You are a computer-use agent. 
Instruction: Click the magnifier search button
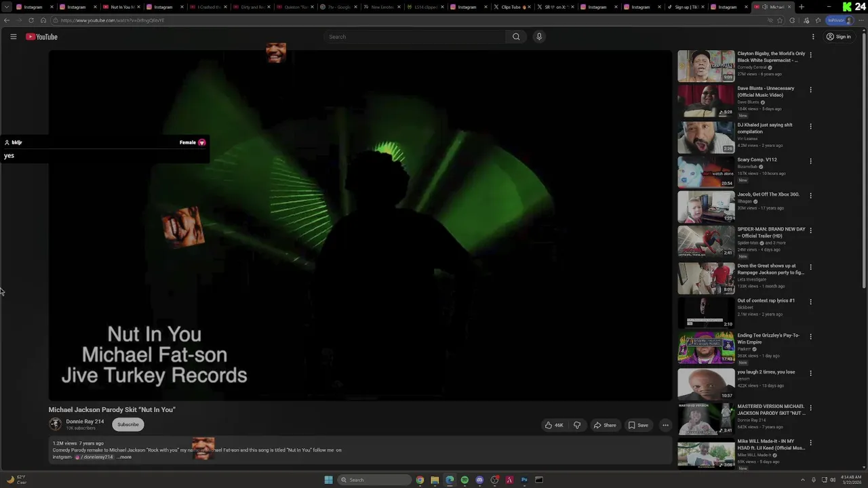(x=516, y=37)
